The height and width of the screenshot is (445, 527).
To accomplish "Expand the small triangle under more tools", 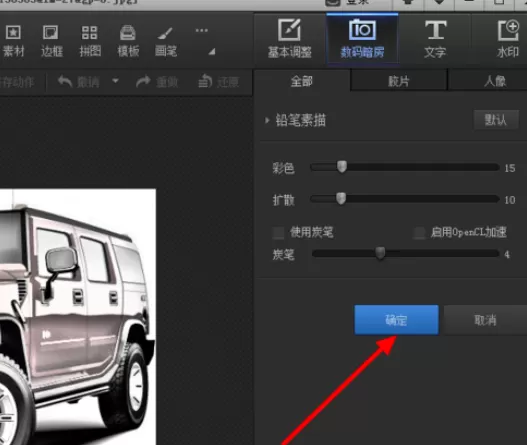I will pyautogui.click(x=212, y=51).
